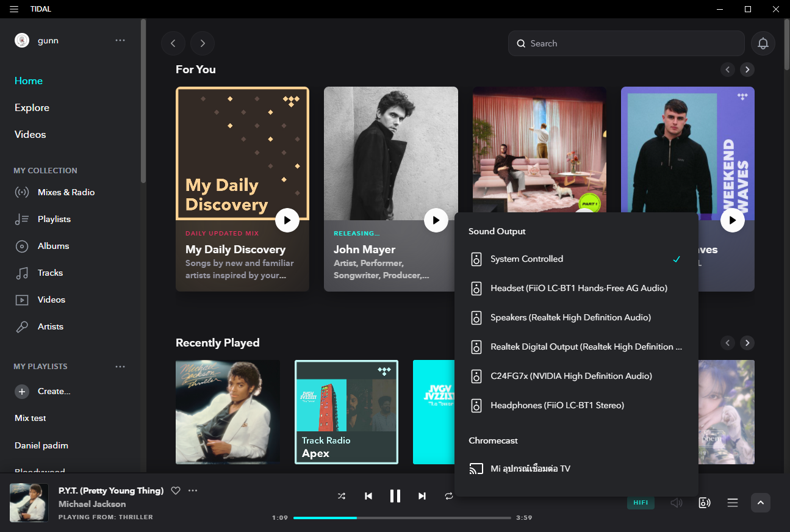Screen dimensions: 790x532
Task: Go back with the left arrow button
Action: tap(173, 43)
